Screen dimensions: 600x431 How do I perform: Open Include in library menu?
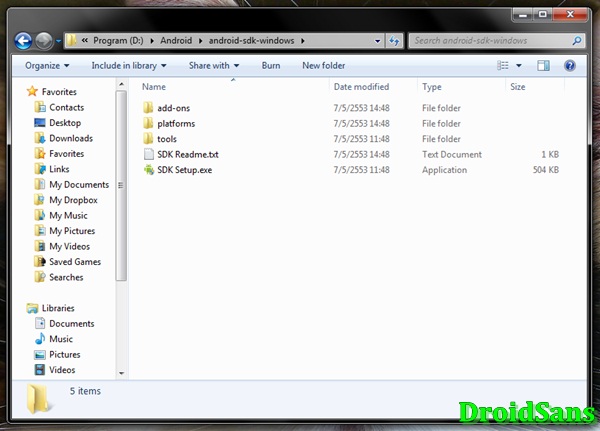click(129, 66)
